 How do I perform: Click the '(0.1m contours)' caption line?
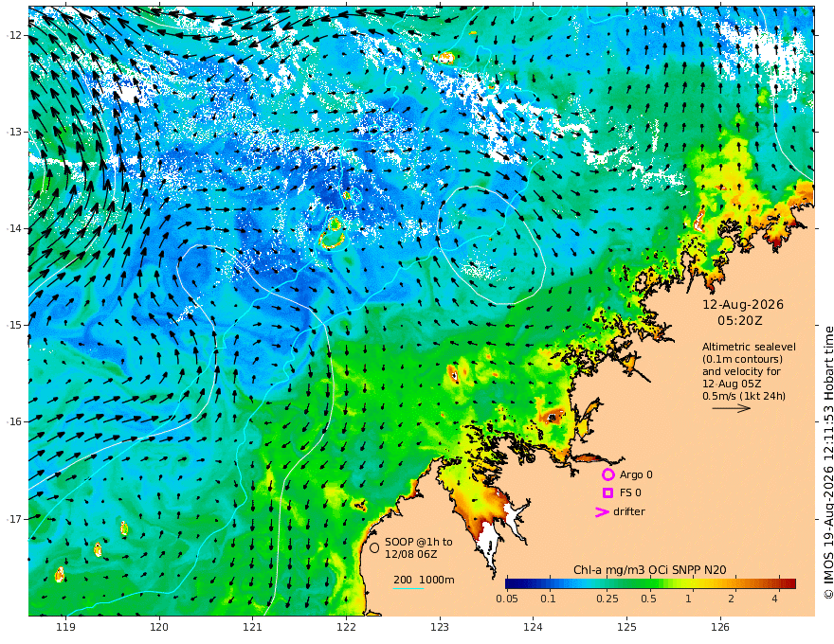point(742,359)
